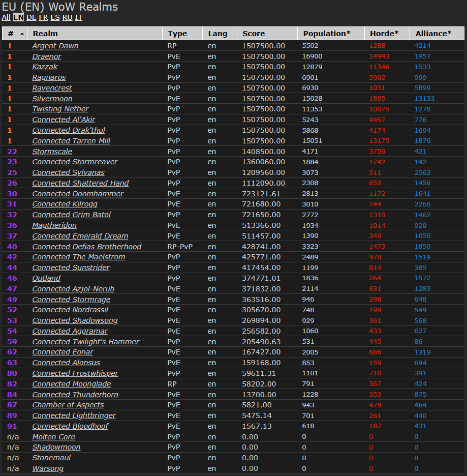The height and width of the screenshot is (476, 467).
Task: Open the Warsong realm link
Action: [48, 468]
